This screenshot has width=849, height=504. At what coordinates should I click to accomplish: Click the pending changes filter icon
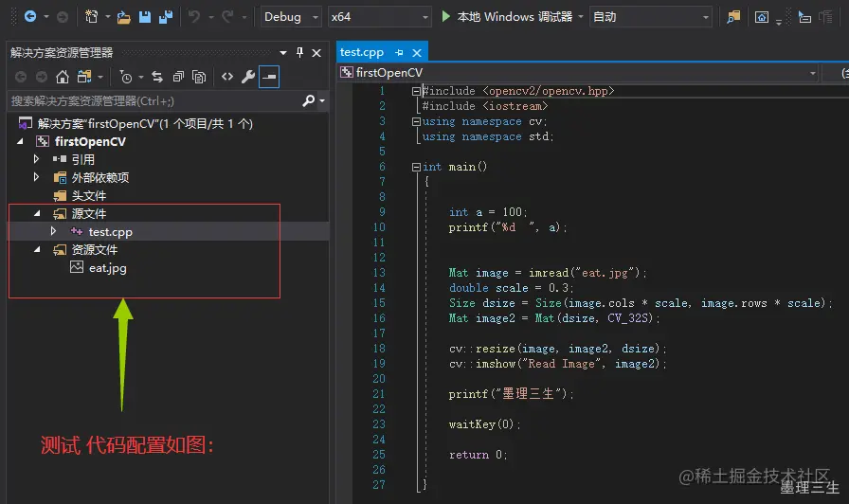(x=125, y=77)
